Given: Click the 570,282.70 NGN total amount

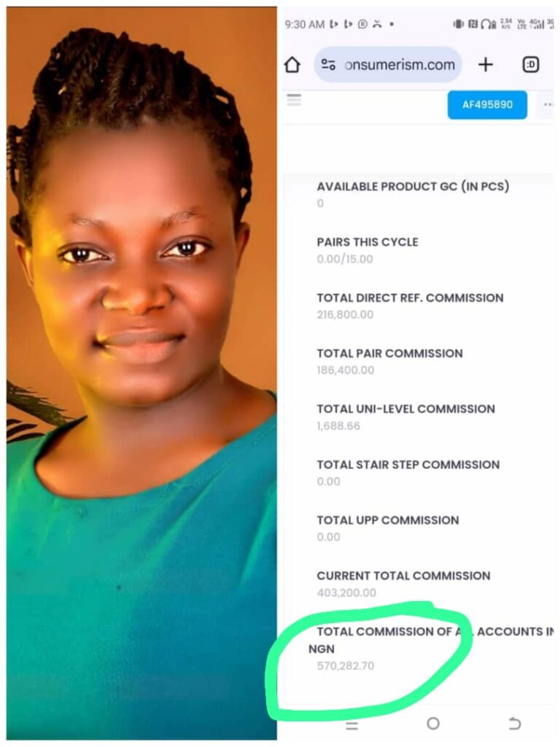Looking at the screenshot, I should (x=345, y=665).
